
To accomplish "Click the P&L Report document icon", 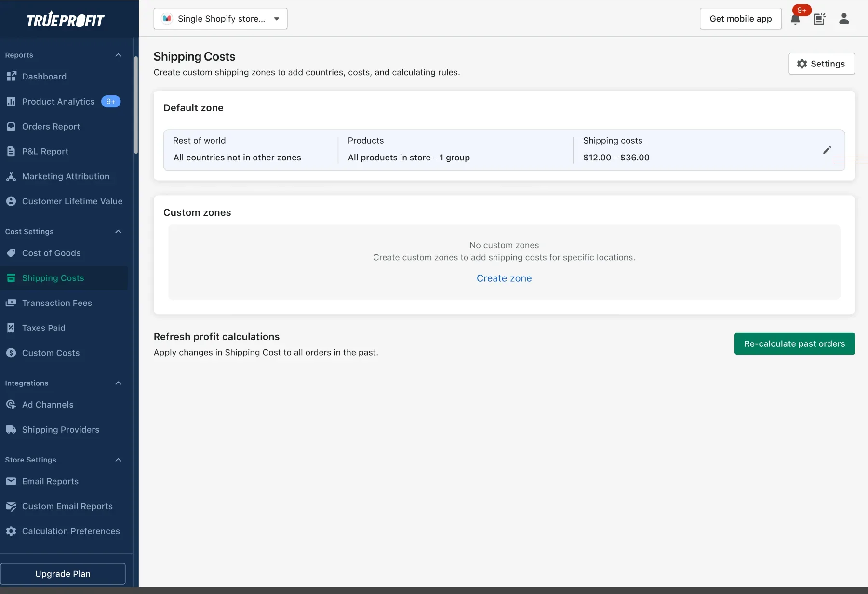I will pyautogui.click(x=11, y=151).
